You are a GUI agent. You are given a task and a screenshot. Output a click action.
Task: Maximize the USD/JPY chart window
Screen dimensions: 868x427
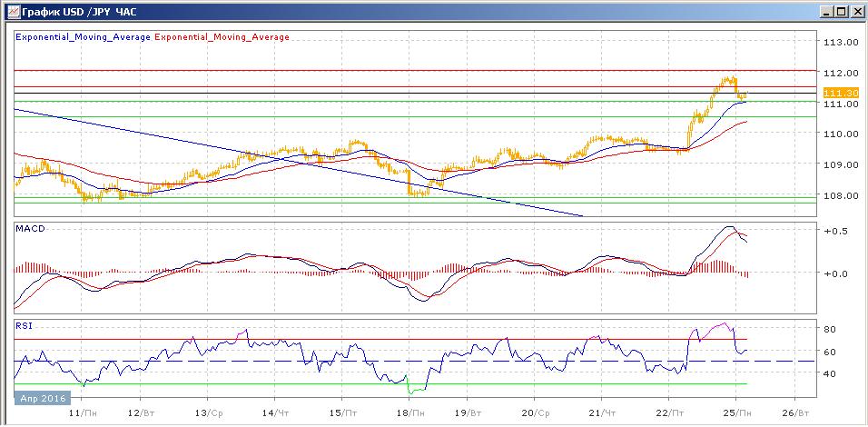pos(840,12)
